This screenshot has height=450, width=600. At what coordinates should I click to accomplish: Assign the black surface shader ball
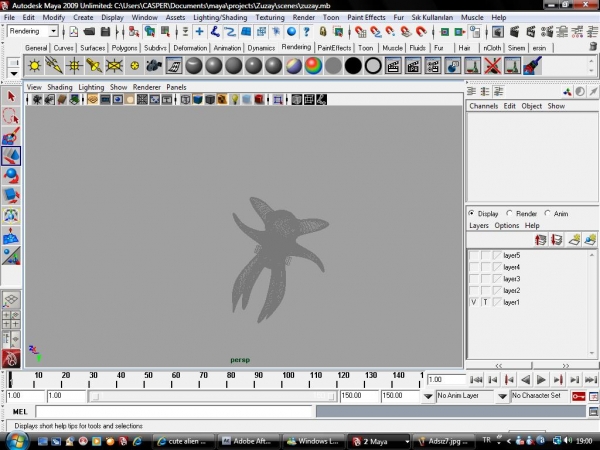tap(353, 65)
